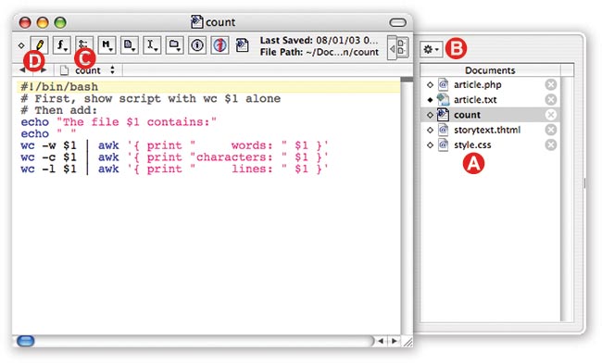Image resolution: width=602 pixels, height=364 pixels.
Task: Toggle the documents drawer button
Action: [398, 47]
